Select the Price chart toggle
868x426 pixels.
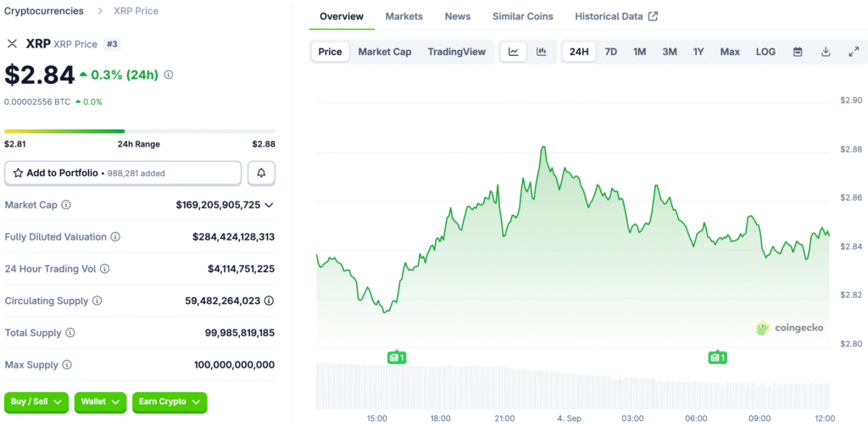(330, 52)
